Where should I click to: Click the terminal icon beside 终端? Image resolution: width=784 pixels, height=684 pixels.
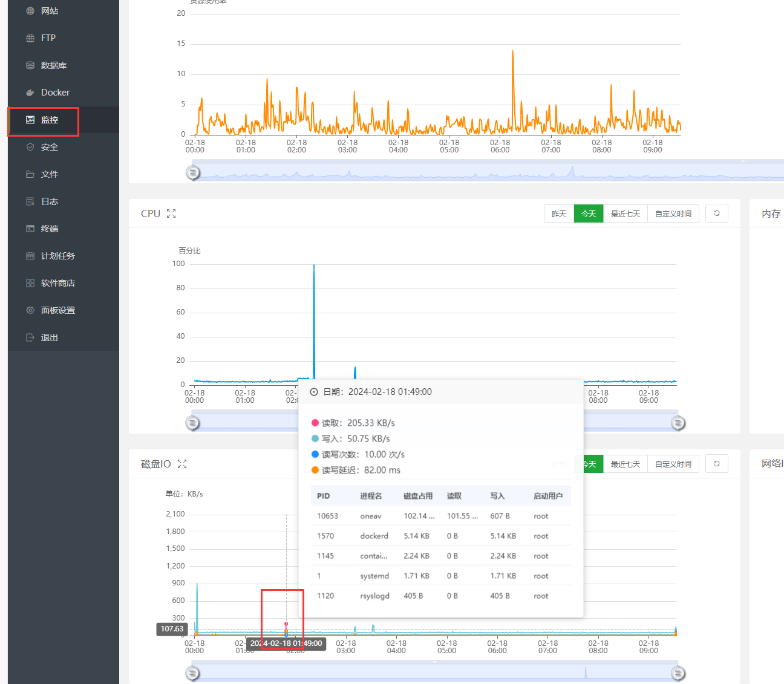pyautogui.click(x=30, y=229)
